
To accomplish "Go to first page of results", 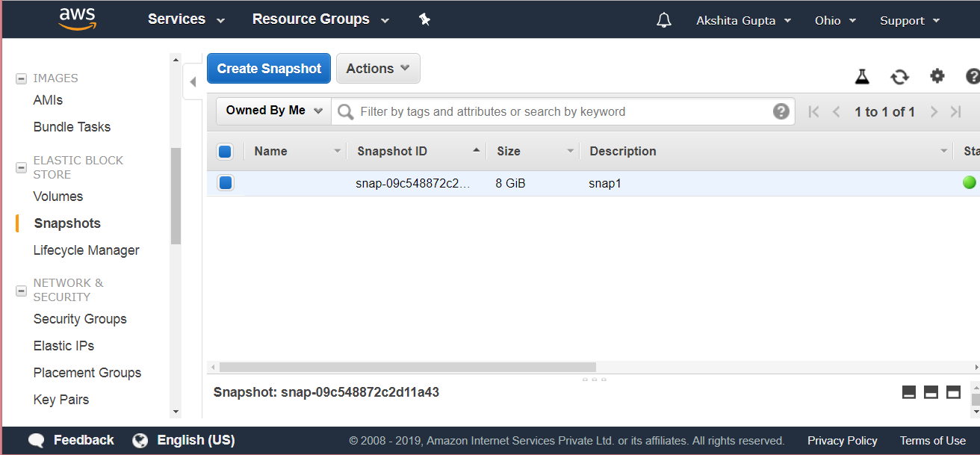I will (x=814, y=111).
